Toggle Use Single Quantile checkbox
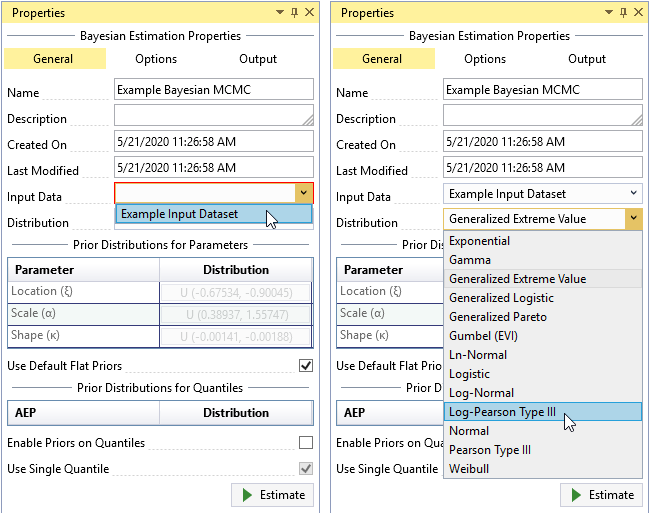The height and width of the screenshot is (513, 650). pos(306,469)
